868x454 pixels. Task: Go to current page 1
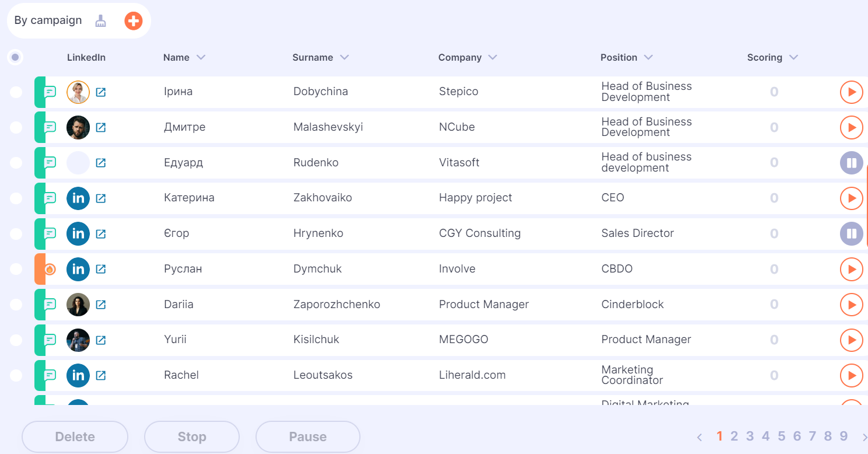pyautogui.click(x=720, y=436)
